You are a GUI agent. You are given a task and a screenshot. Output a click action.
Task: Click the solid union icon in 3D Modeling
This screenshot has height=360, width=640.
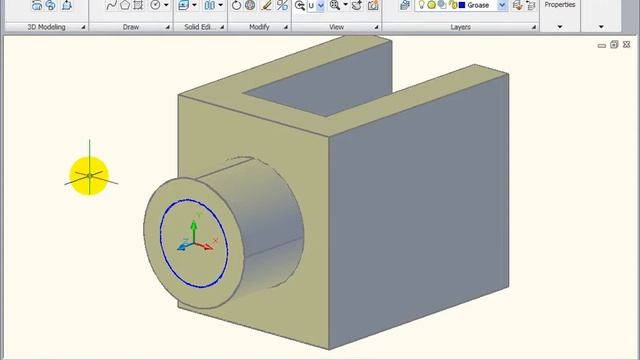pyautogui.click(x=37, y=5)
